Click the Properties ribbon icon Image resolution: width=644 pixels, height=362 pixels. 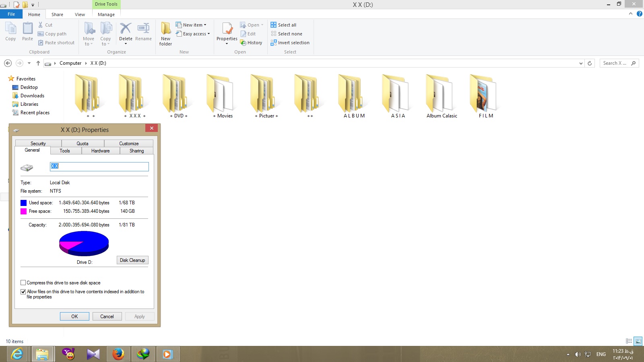click(x=227, y=29)
